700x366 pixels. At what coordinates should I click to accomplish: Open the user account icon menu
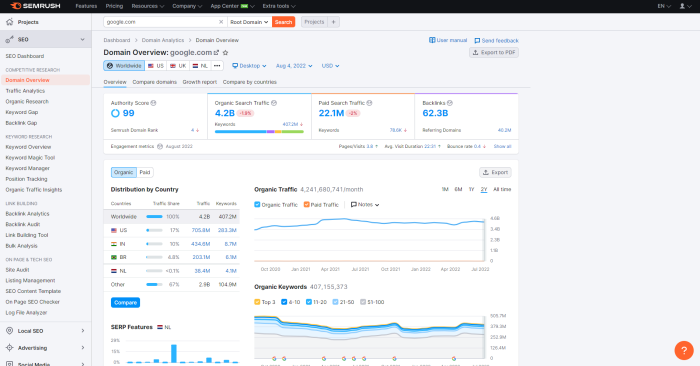click(685, 6)
